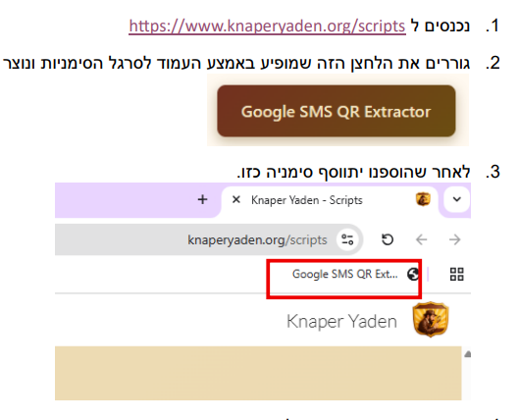Open the knaperyaden.org/scripts hyperlink
Screen dimensions: 519x420
(x=267, y=26)
